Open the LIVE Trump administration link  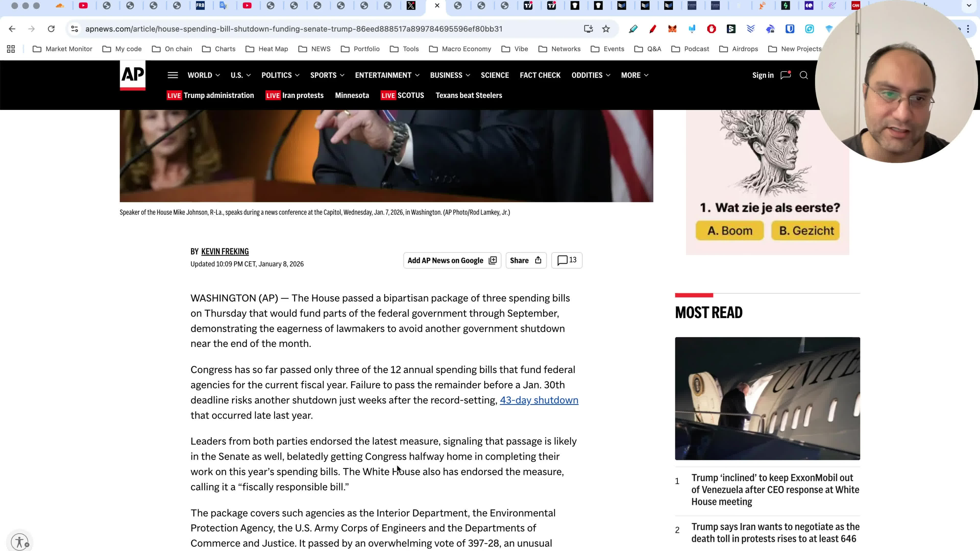tap(210, 95)
